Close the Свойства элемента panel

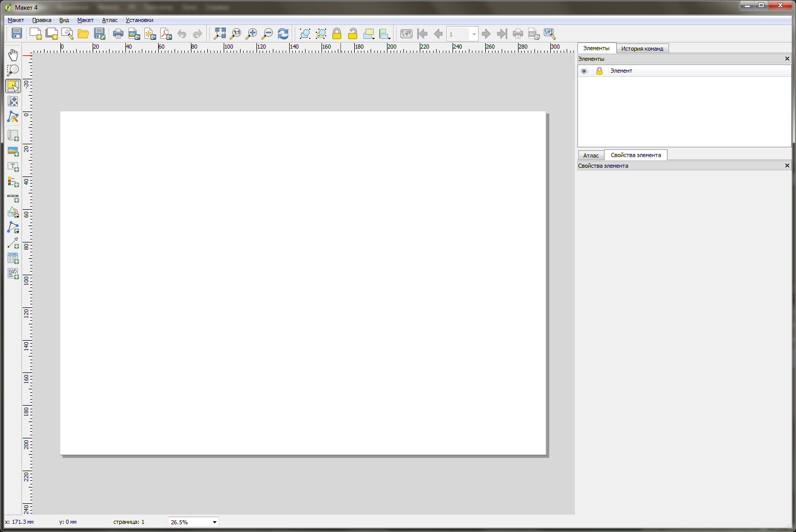787,166
